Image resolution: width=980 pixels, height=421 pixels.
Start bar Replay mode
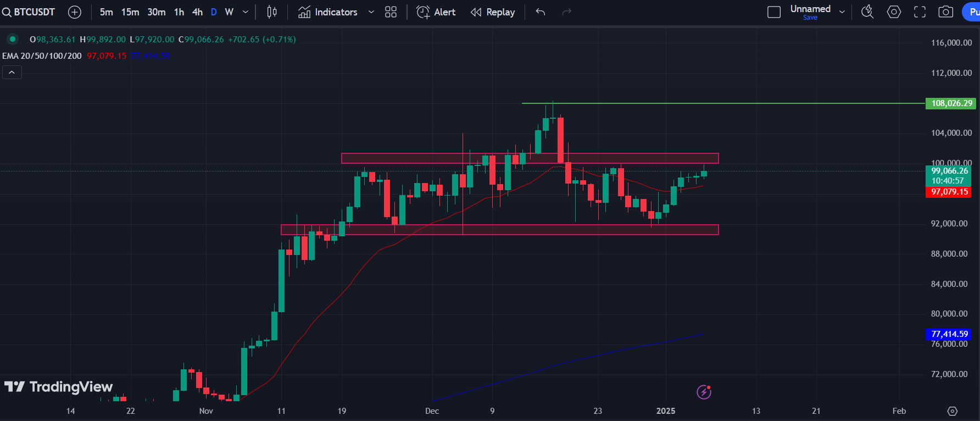click(x=493, y=12)
